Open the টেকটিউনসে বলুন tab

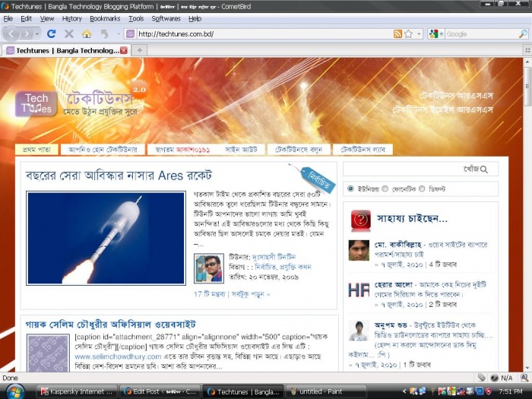(299, 150)
